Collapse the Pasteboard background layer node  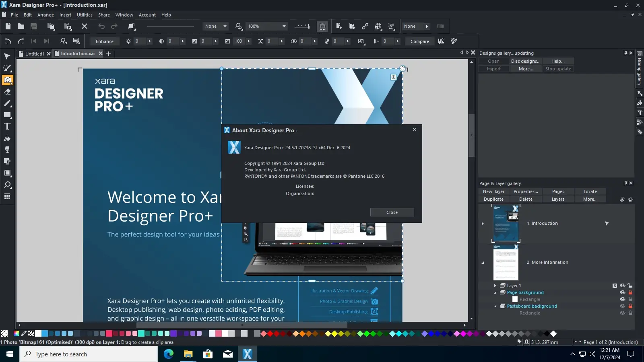pyautogui.click(x=495, y=306)
